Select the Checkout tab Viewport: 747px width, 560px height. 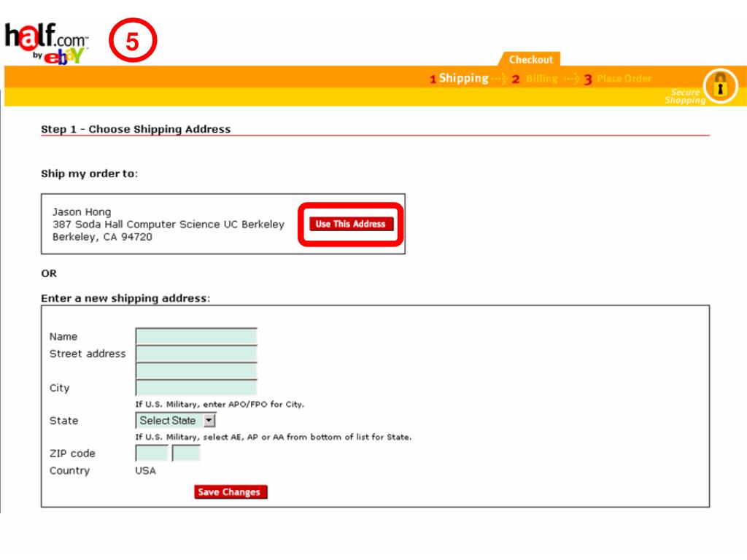pyautogui.click(x=530, y=60)
